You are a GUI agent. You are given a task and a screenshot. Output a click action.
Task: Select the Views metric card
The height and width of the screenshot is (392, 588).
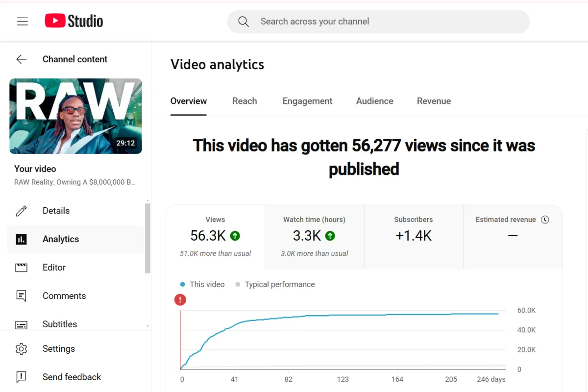pos(216,237)
